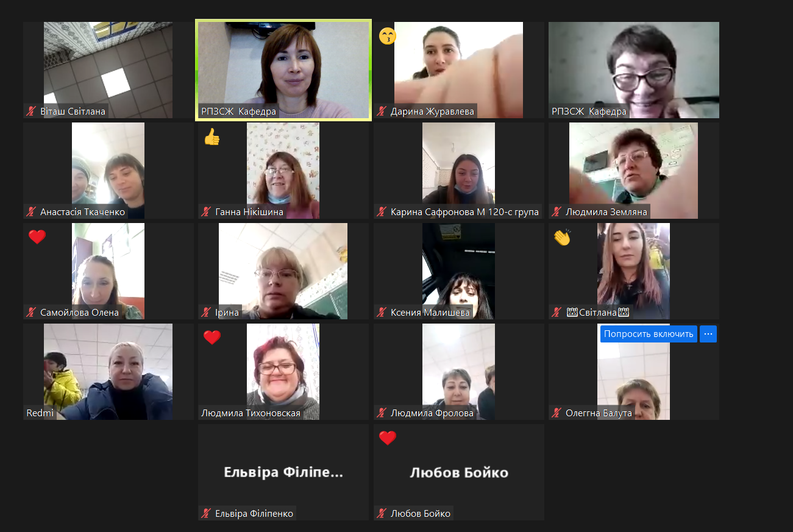Click heart reaction on Людмила Тихоновская tile
This screenshot has width=793, height=532.
click(x=212, y=338)
